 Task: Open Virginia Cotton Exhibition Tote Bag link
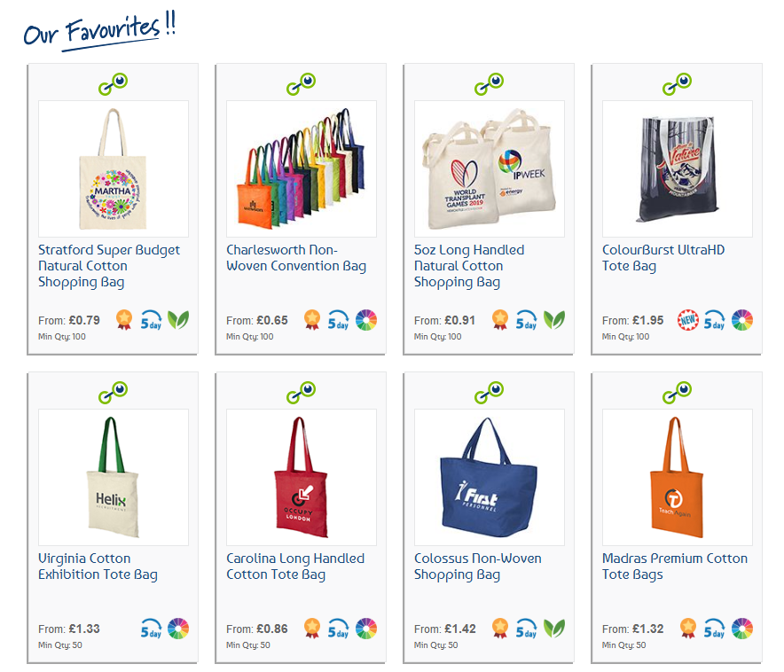(98, 567)
